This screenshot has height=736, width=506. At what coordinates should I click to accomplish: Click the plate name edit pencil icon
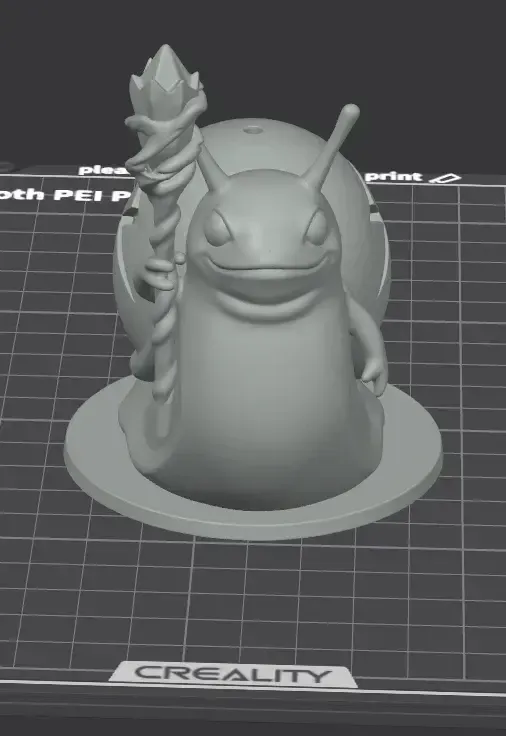point(445,178)
